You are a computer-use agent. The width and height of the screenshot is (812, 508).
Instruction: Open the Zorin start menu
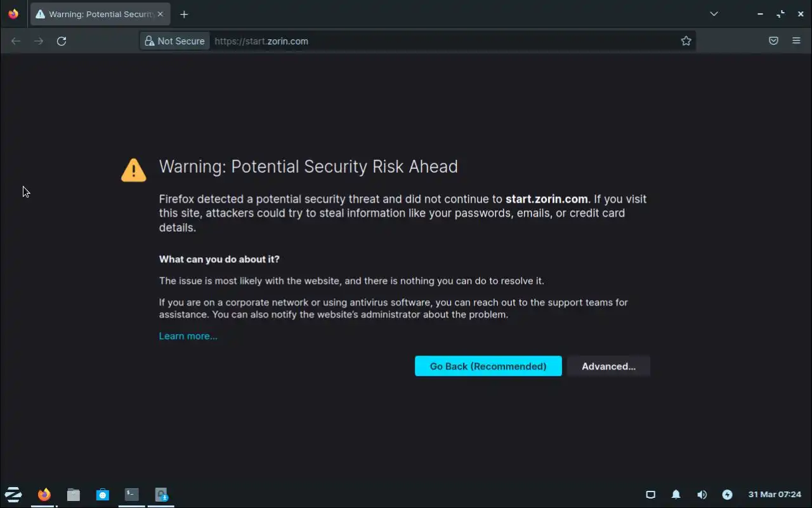pos(13,494)
